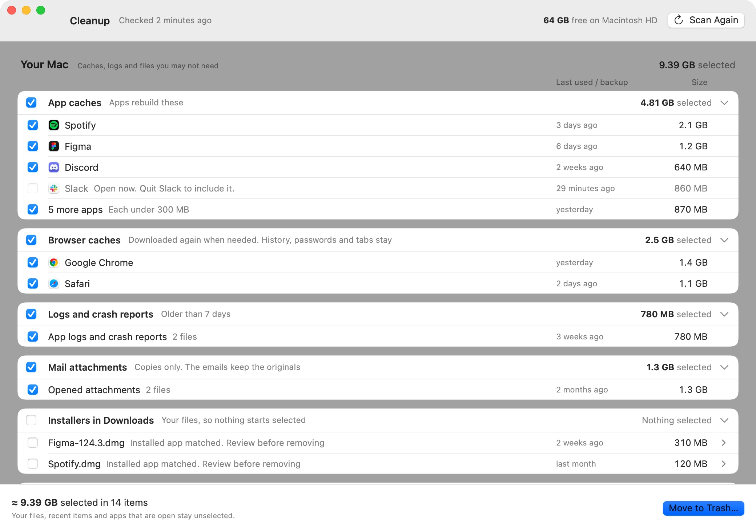This screenshot has width=756, height=532.
Task: Click 'Opened attachments' row label
Action: coord(94,390)
